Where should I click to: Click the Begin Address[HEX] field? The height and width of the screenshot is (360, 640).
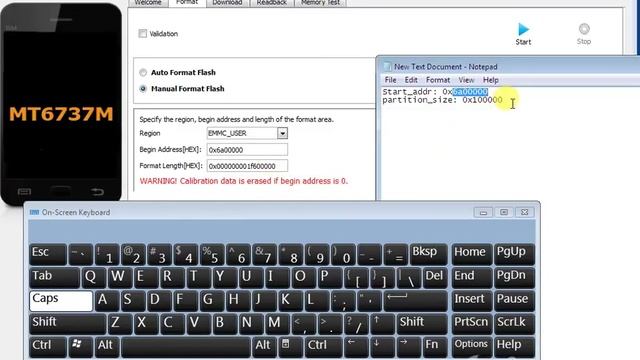point(247,150)
